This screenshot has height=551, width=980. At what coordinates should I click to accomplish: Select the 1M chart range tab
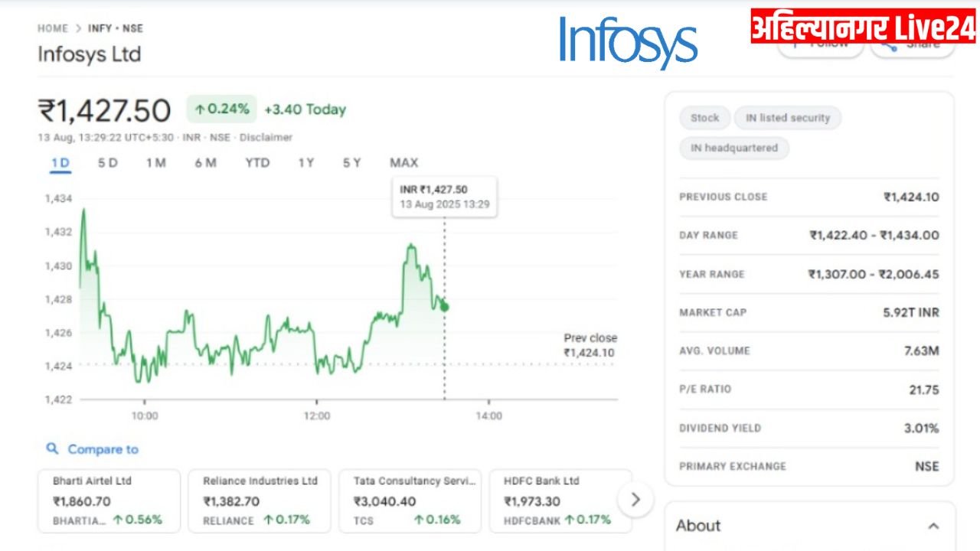coord(156,162)
